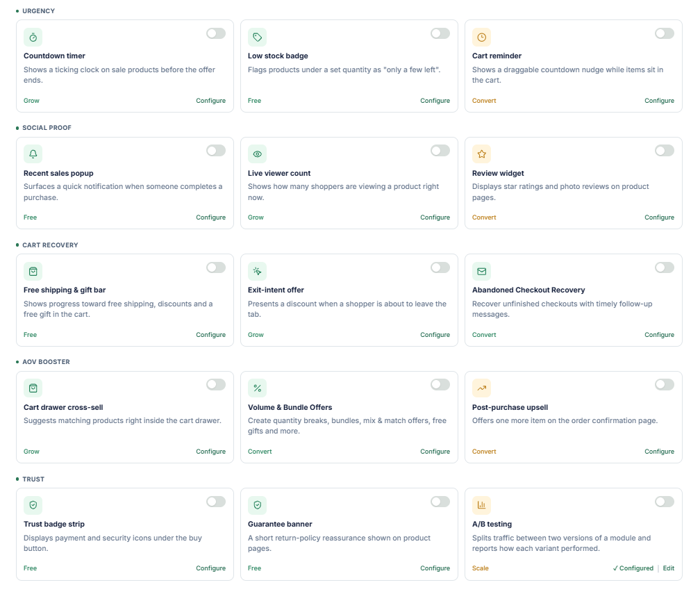This screenshot has height=594, width=700.
Task: Open Configure for Trust badge strip
Action: click(210, 568)
